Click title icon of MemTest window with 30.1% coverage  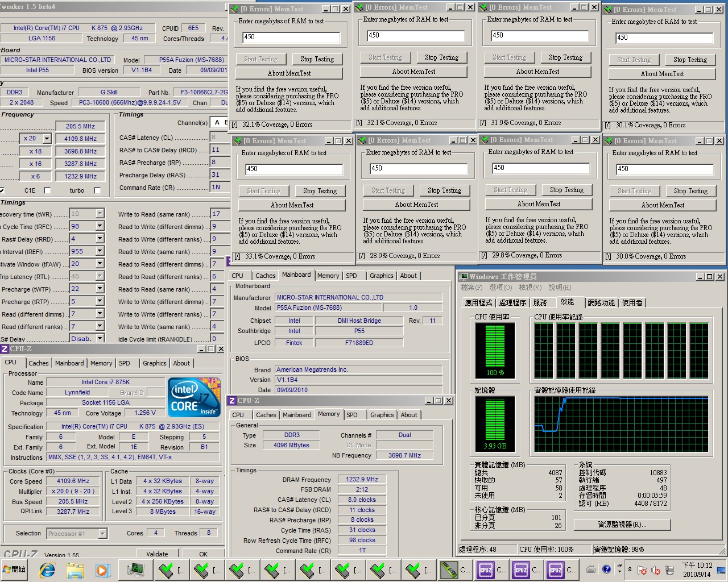607,10
